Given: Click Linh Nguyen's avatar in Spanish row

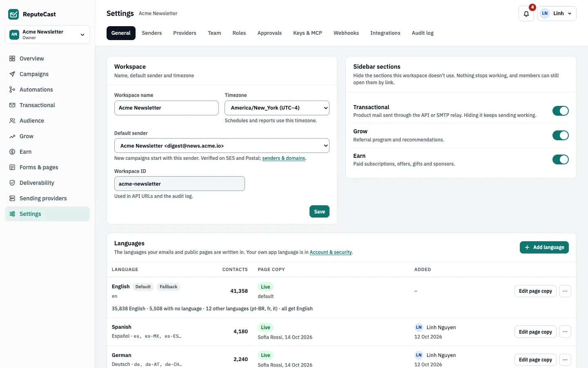Looking at the screenshot, I should pyautogui.click(x=419, y=327).
